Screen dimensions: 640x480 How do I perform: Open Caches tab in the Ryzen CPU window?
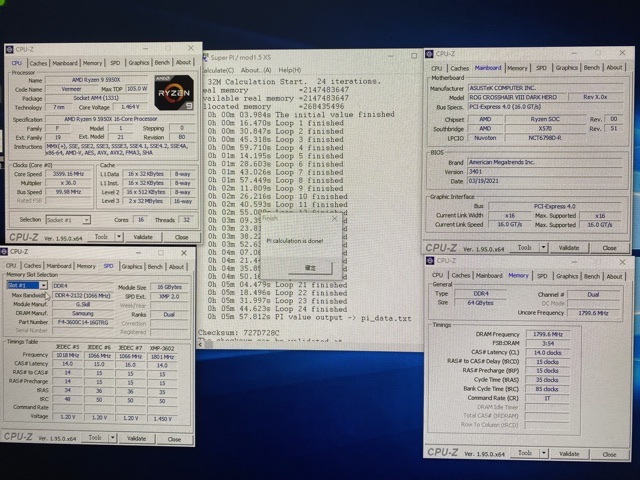[38, 63]
